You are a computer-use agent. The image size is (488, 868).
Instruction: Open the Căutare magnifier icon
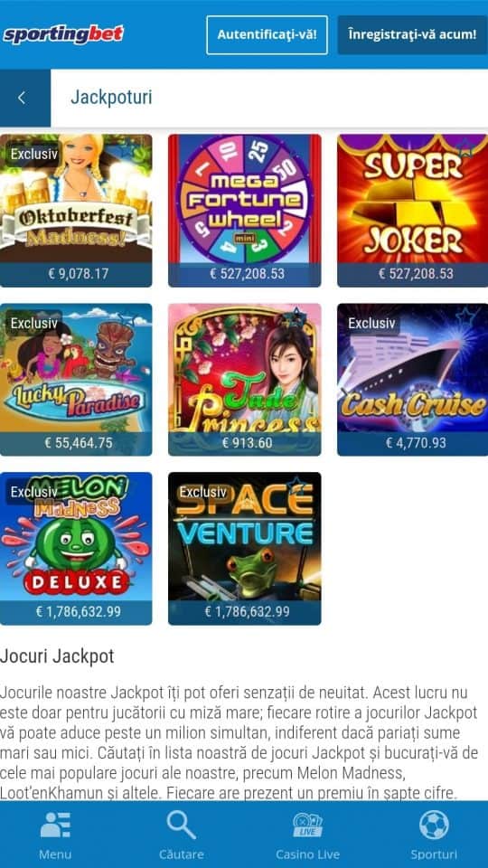point(182,826)
